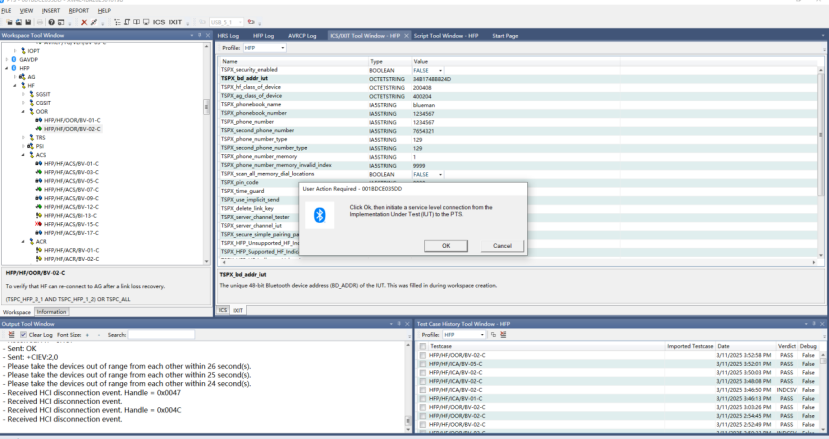The image size is (829, 439).
Task: Check the 3:50:03 PM history row checkbox
Action: pyautogui.click(x=423, y=373)
